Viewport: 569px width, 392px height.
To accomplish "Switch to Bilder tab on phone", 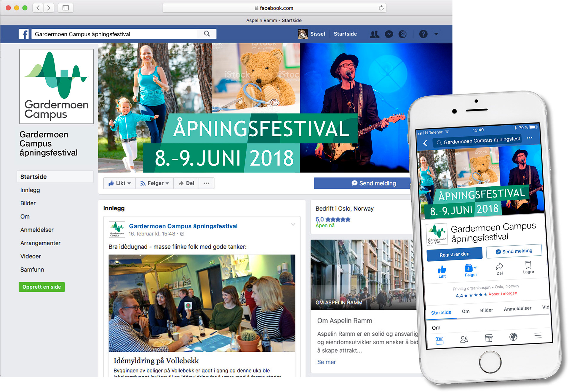I will click(487, 310).
